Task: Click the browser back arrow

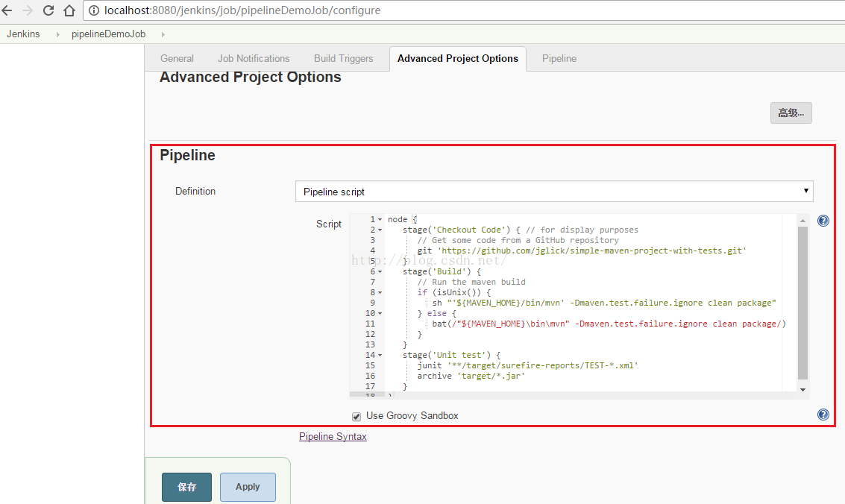Action: (7, 10)
